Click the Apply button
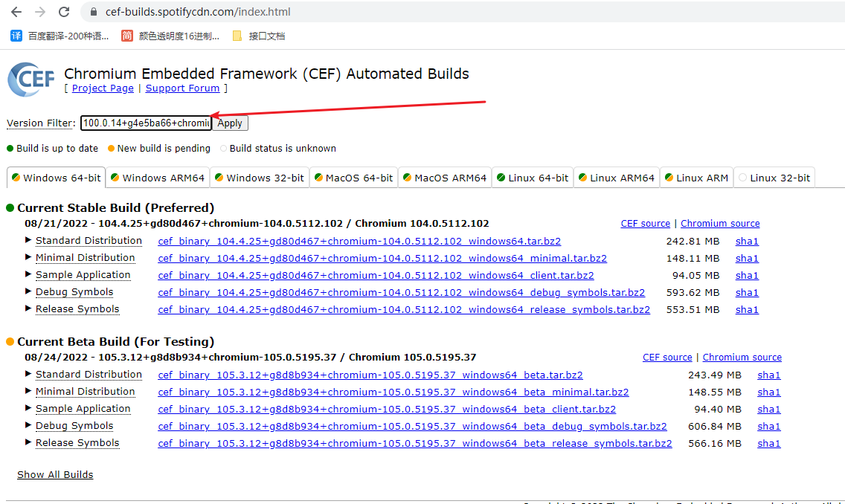This screenshot has height=504, width=845. 230,123
